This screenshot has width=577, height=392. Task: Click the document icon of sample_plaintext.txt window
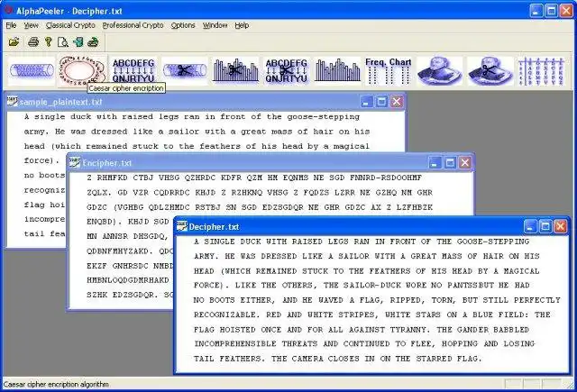coord(12,102)
